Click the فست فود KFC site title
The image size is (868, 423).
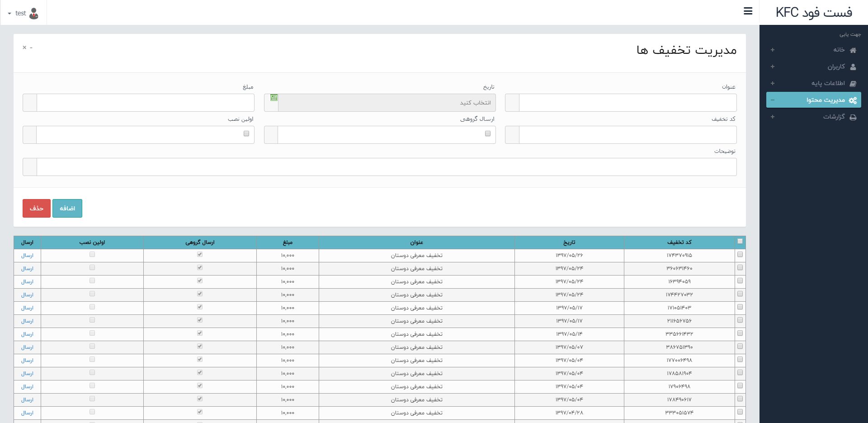click(x=814, y=12)
